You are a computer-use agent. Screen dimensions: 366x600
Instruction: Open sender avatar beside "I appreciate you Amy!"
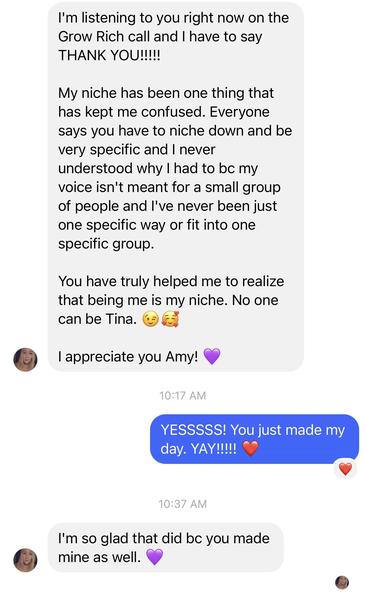click(25, 359)
